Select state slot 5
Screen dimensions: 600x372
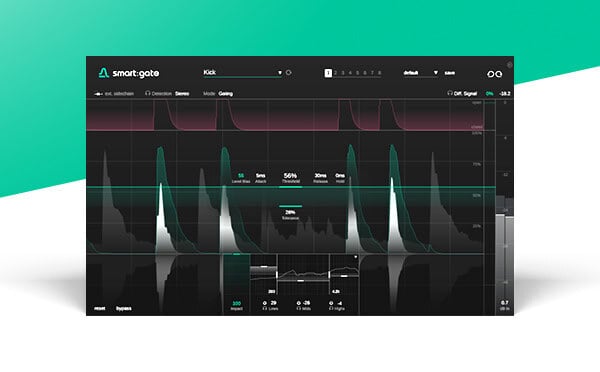tap(357, 73)
